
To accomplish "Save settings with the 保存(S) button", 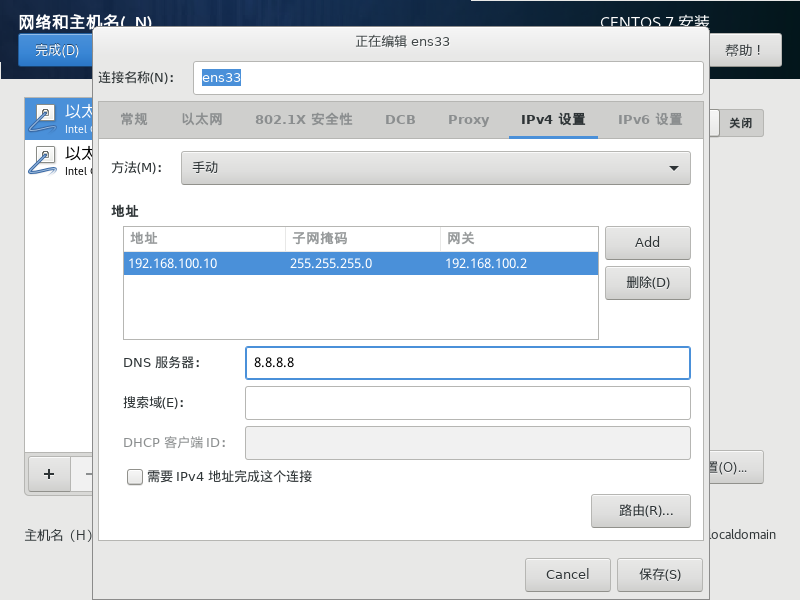I will pos(660,574).
